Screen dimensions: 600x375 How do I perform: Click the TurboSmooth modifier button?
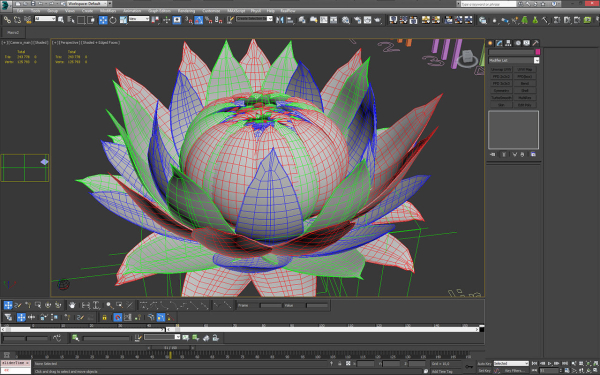[501, 98]
